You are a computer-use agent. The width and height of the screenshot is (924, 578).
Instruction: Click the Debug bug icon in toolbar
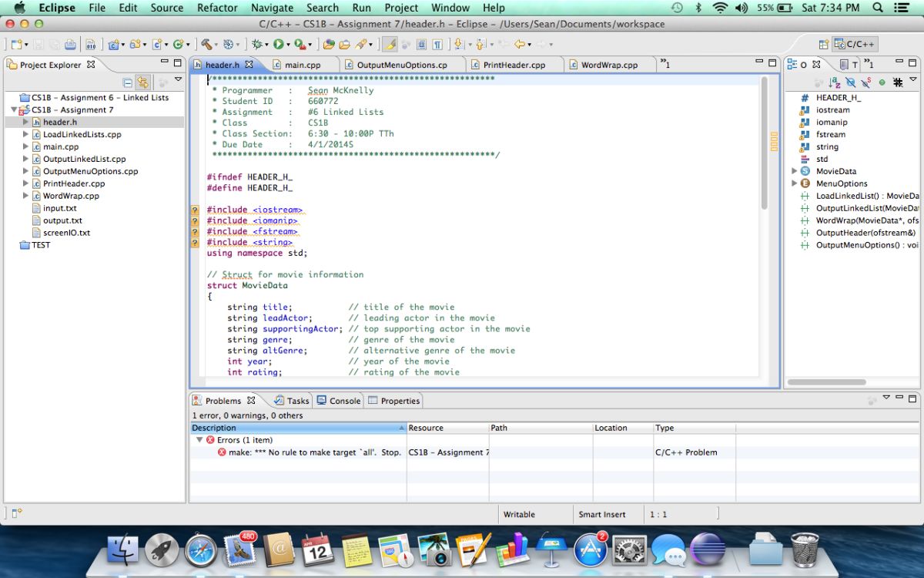coord(257,45)
